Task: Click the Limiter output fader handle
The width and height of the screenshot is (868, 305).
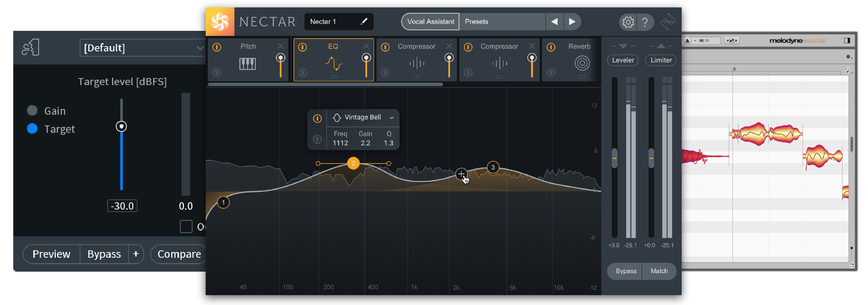Action: click(651, 158)
